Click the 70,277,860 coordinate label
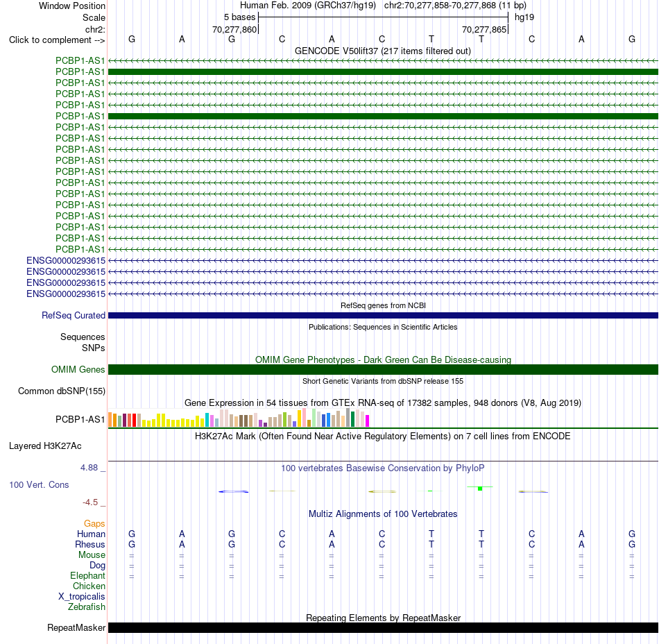Screen dimensions: 659x644 (234, 29)
